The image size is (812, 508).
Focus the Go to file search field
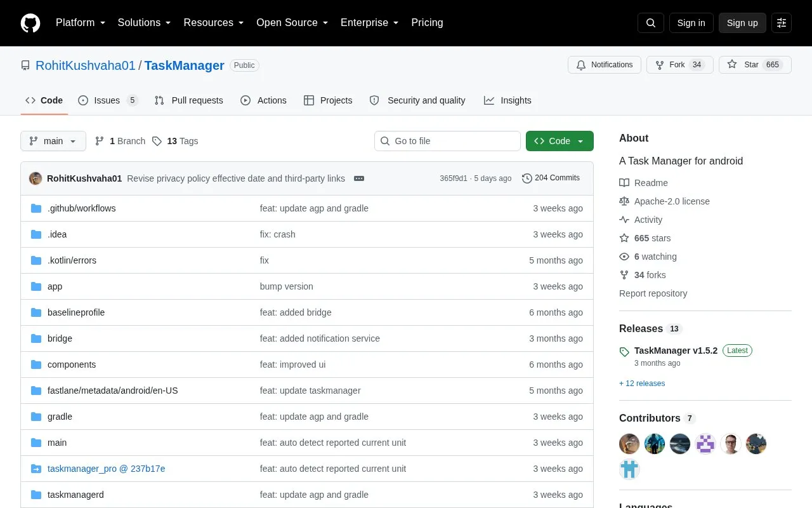point(447,141)
